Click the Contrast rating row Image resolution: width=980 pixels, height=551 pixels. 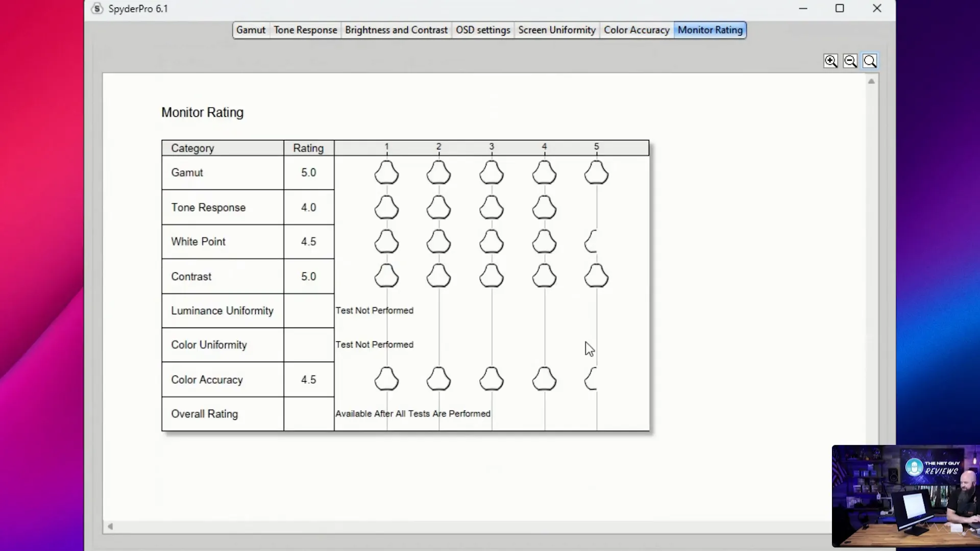tap(404, 277)
